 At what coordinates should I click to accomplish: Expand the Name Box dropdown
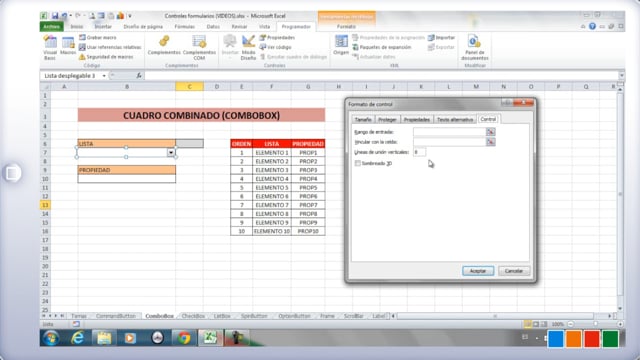tap(104, 76)
